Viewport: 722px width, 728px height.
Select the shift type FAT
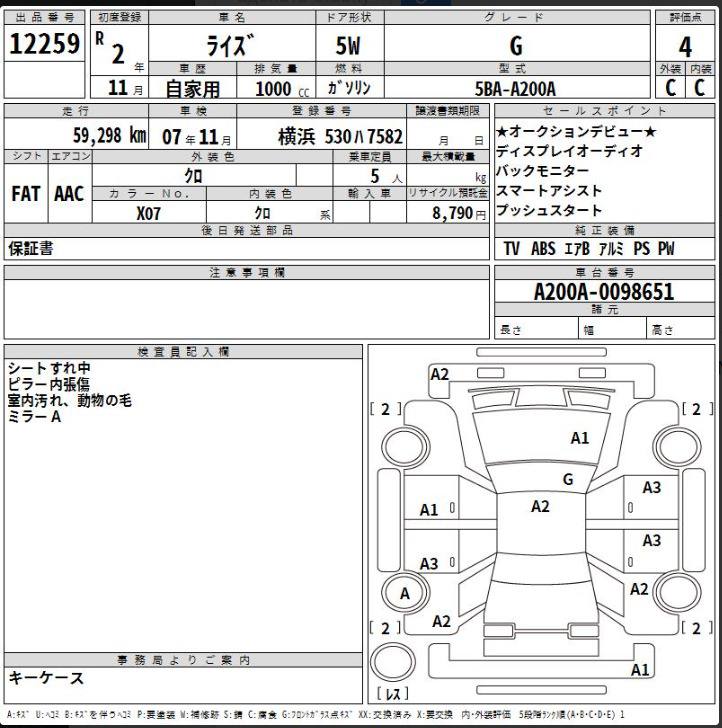tap(26, 194)
